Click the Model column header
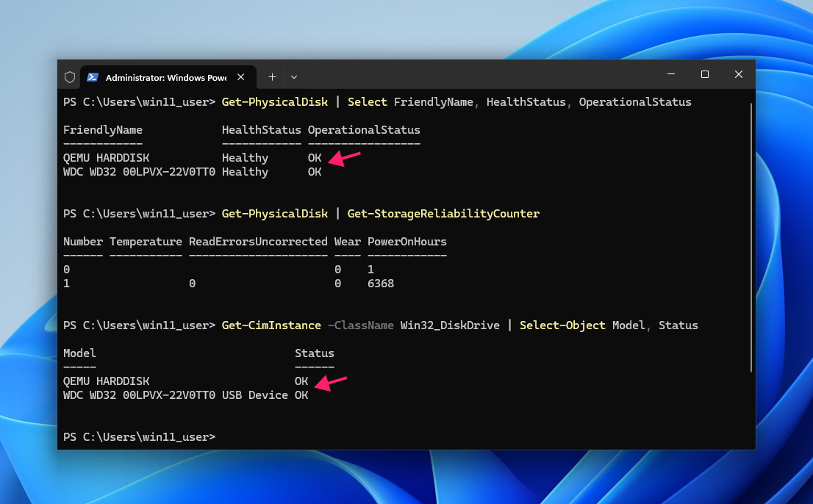This screenshot has width=813, height=504. [79, 353]
